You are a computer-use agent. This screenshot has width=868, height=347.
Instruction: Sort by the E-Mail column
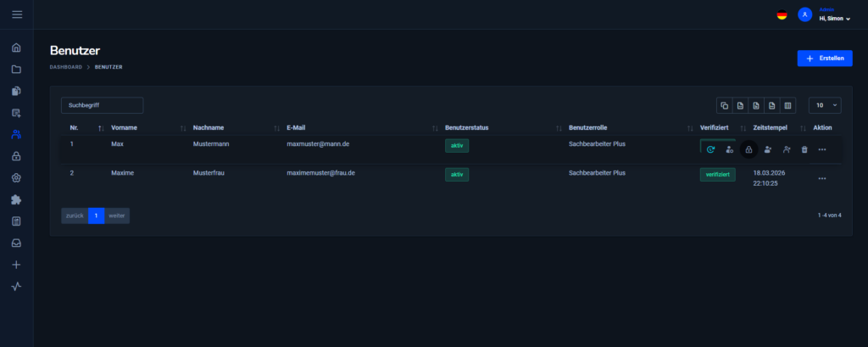[435, 128]
